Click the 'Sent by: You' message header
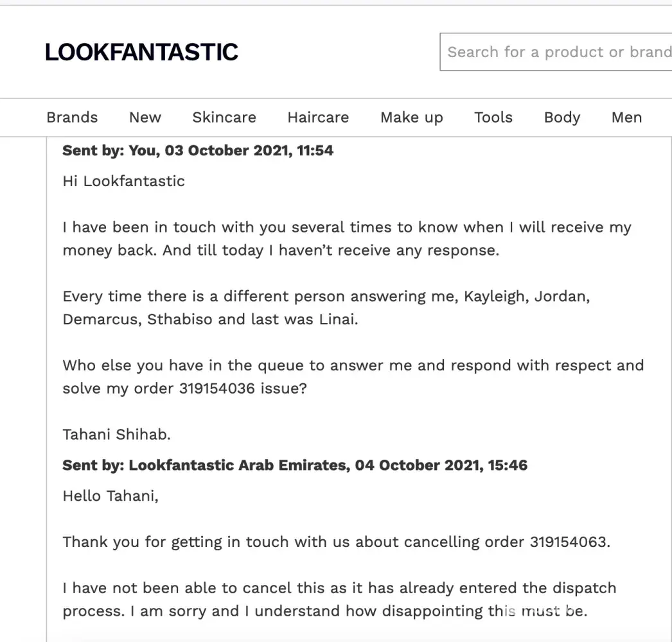672x642 pixels. click(x=198, y=151)
